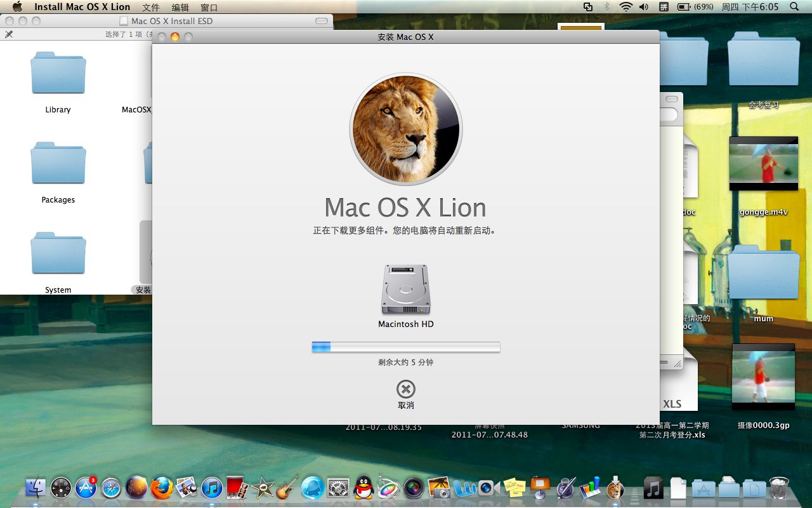
Task: Open the Install Mac OS X Lion menu
Action: (x=82, y=7)
